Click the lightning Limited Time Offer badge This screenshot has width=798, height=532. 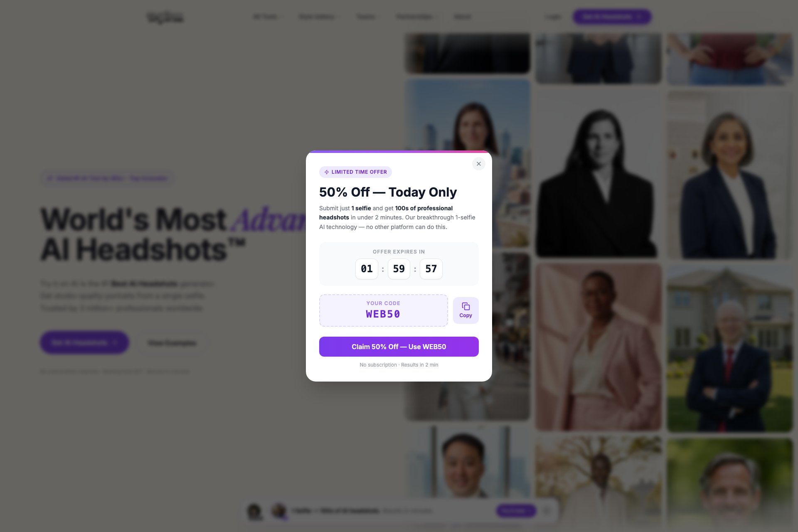(x=355, y=172)
